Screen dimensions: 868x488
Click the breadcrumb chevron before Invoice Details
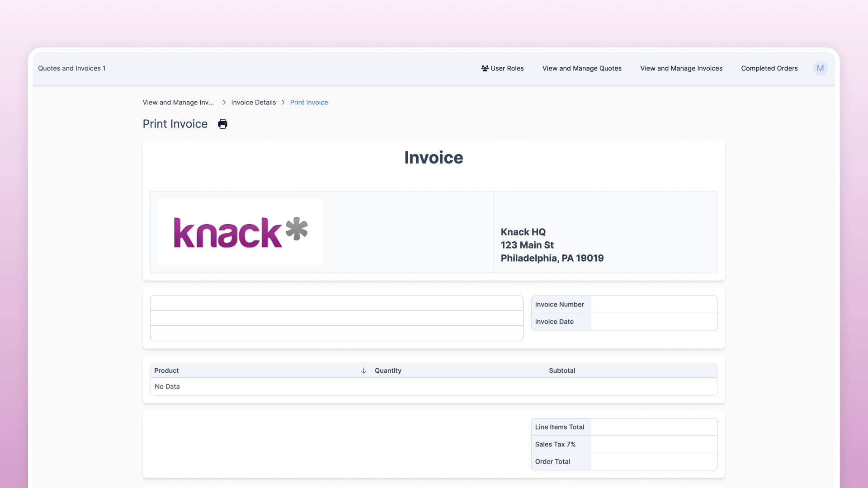[x=224, y=103]
